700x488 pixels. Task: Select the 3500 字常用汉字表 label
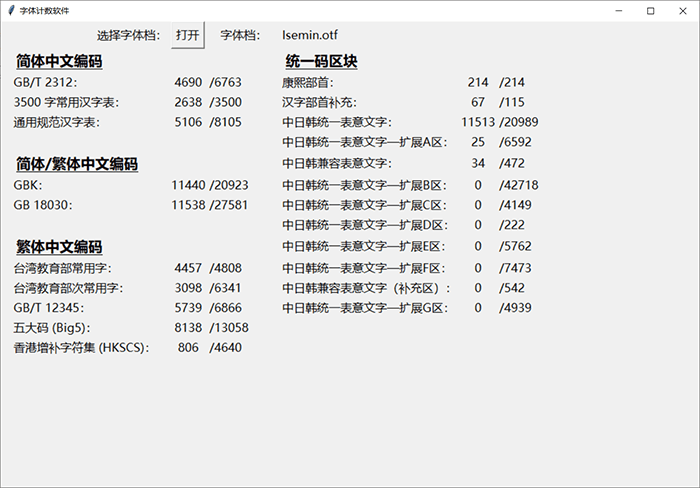point(66,102)
